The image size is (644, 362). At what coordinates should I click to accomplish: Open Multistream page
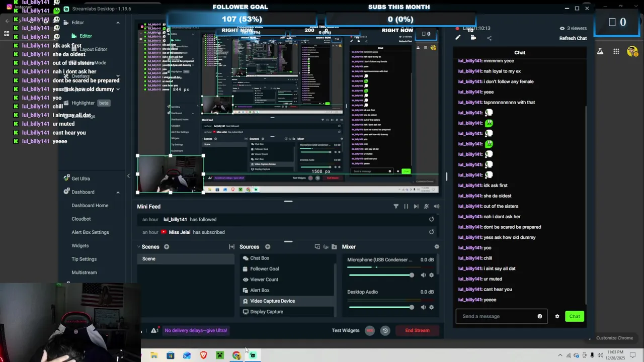pos(84,273)
